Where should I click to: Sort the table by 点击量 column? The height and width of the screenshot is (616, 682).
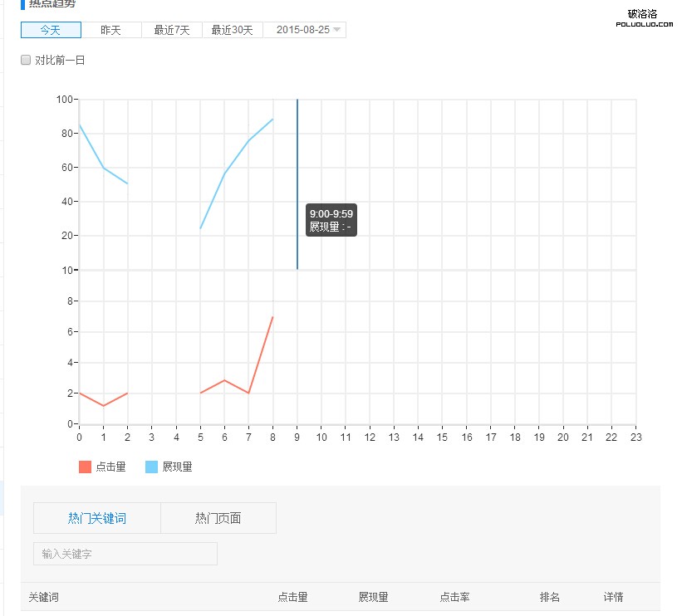click(x=293, y=597)
